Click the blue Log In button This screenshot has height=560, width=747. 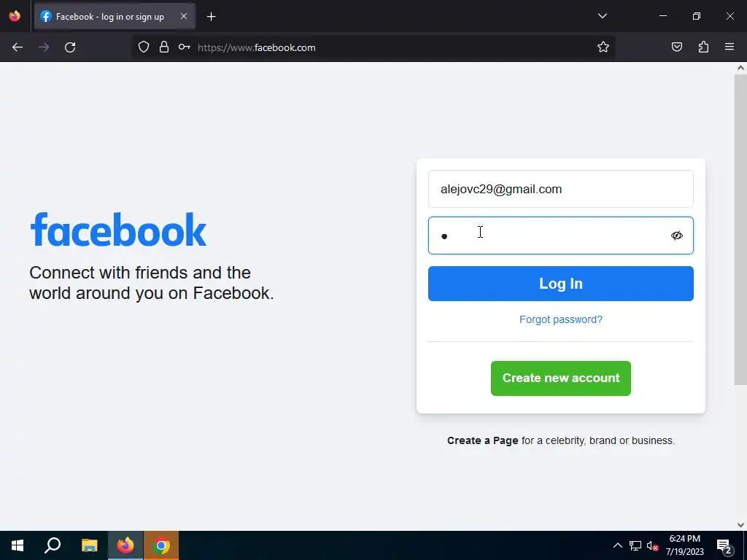pos(561,284)
